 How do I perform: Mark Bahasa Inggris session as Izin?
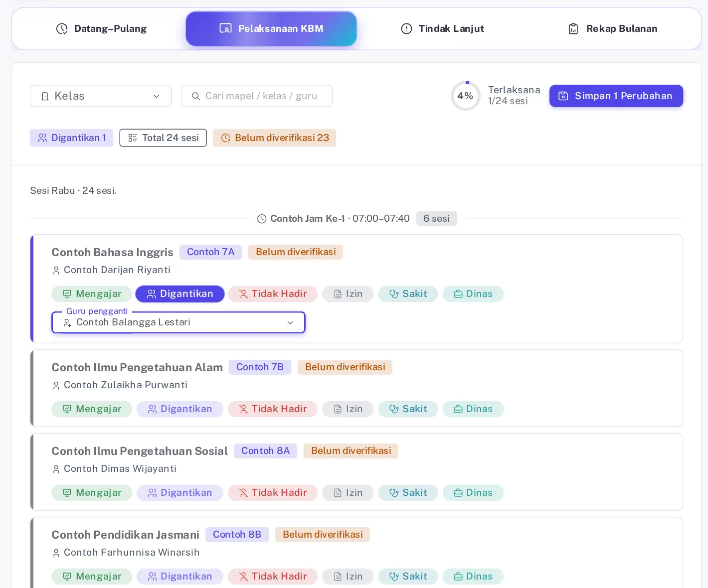point(348,294)
